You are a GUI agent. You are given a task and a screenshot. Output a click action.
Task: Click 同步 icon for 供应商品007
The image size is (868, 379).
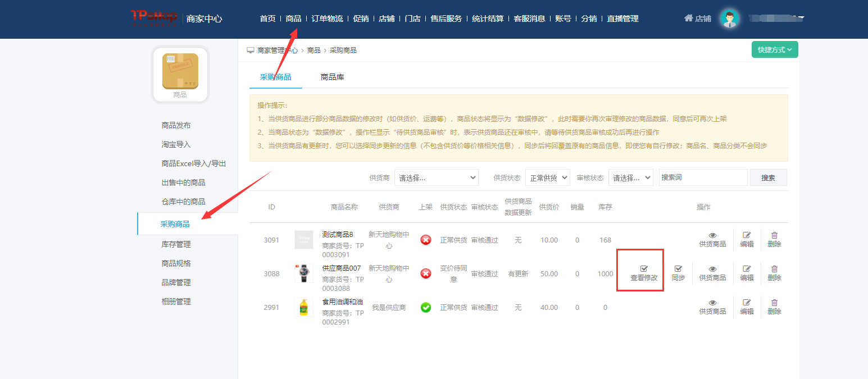[678, 269]
